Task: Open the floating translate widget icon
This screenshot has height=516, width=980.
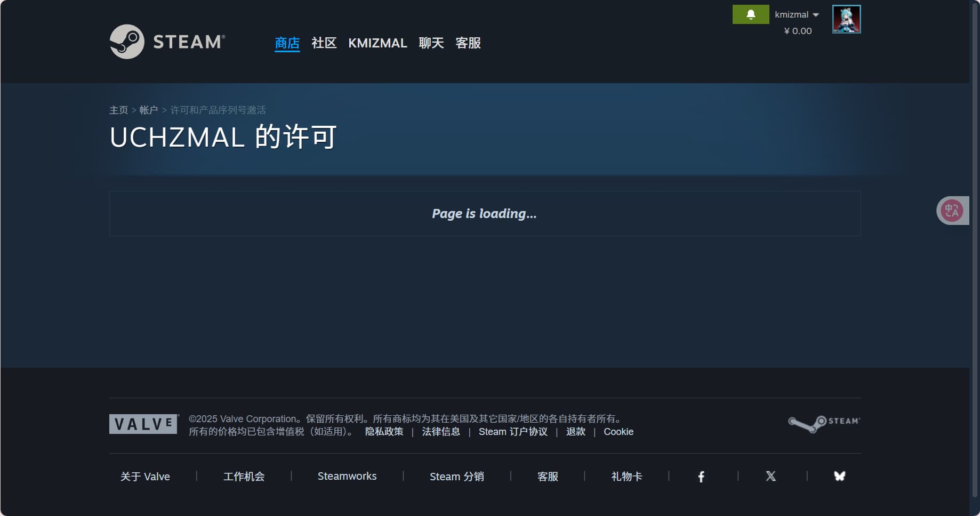Action: 952,211
